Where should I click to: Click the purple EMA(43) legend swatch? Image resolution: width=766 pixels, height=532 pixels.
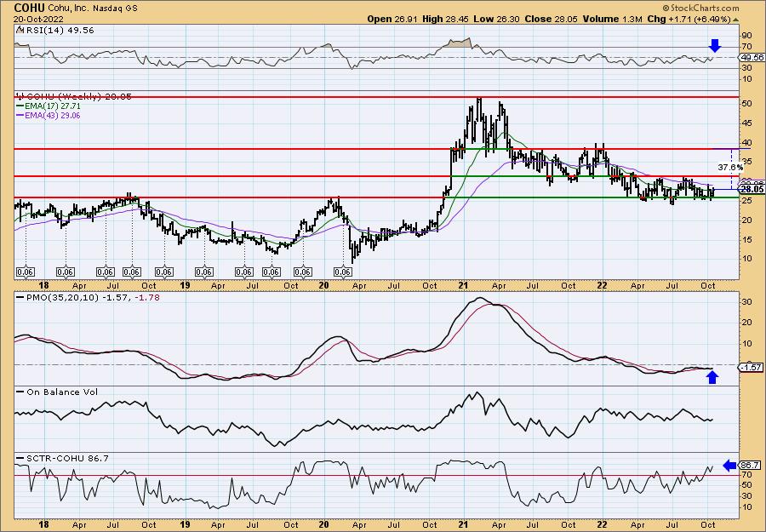tap(20, 116)
